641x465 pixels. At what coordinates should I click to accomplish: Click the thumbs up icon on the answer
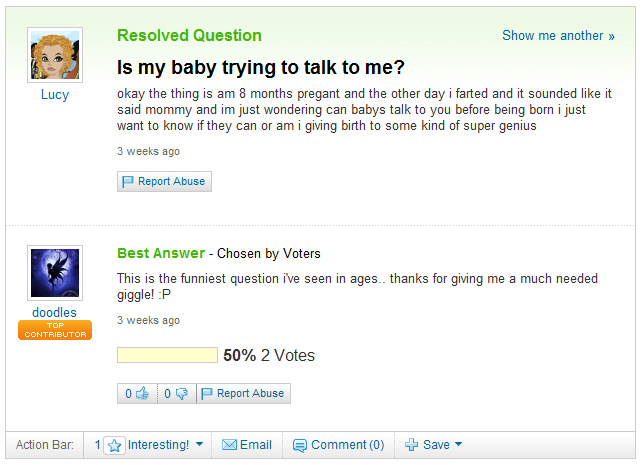[142, 393]
